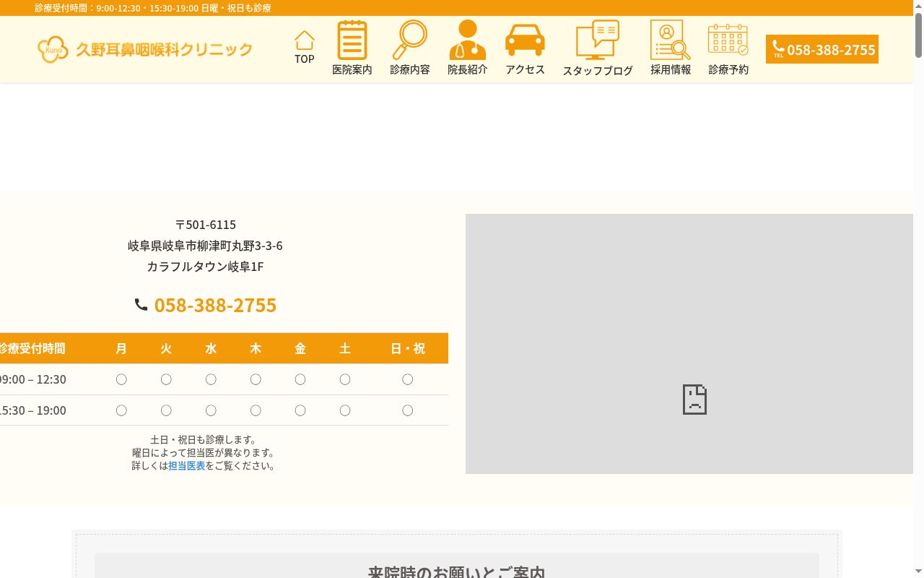The image size is (924, 578).
Task: Click large orange phone number 058-388-2755
Action: tap(215, 305)
